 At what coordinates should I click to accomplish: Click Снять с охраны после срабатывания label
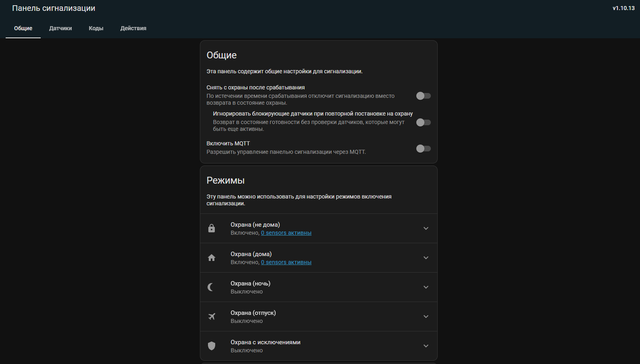tap(256, 87)
